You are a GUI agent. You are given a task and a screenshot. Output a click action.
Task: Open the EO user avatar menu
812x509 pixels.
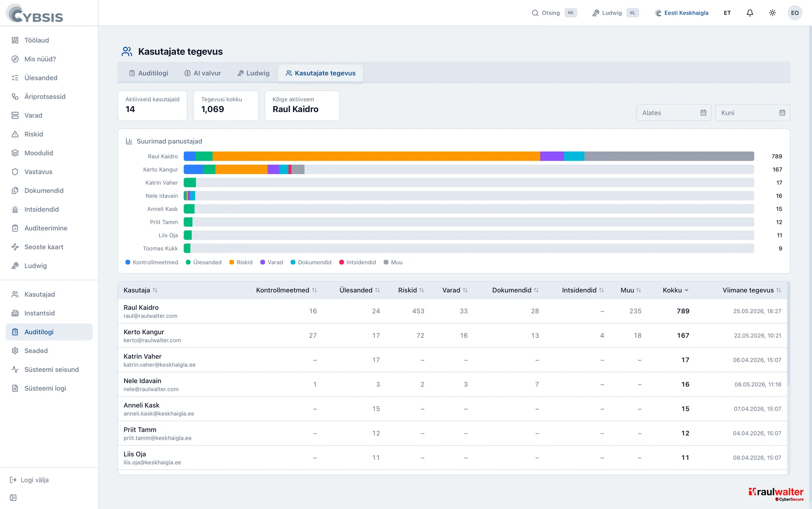(795, 13)
